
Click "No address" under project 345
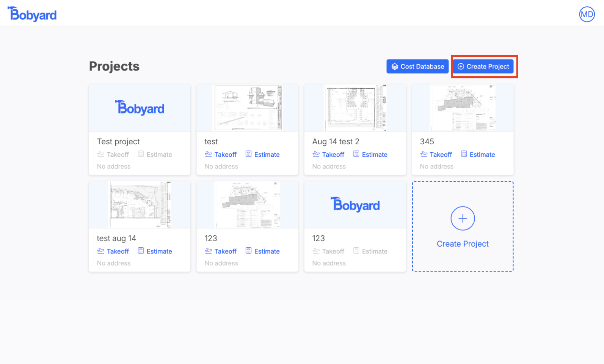coord(437,166)
